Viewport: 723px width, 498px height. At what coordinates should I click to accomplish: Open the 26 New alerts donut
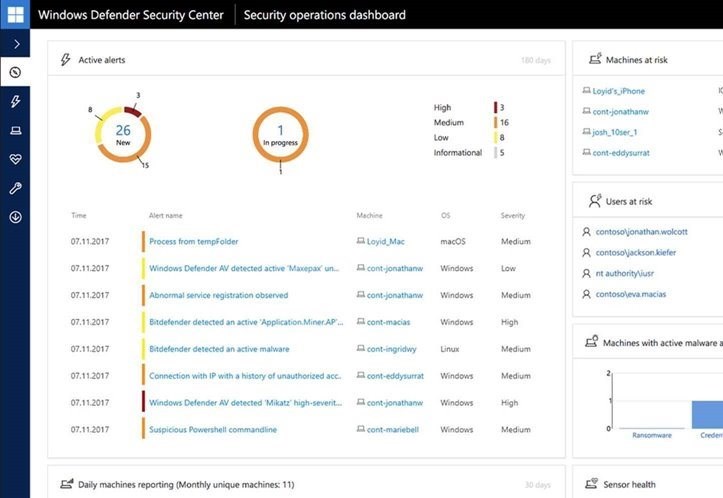point(123,135)
